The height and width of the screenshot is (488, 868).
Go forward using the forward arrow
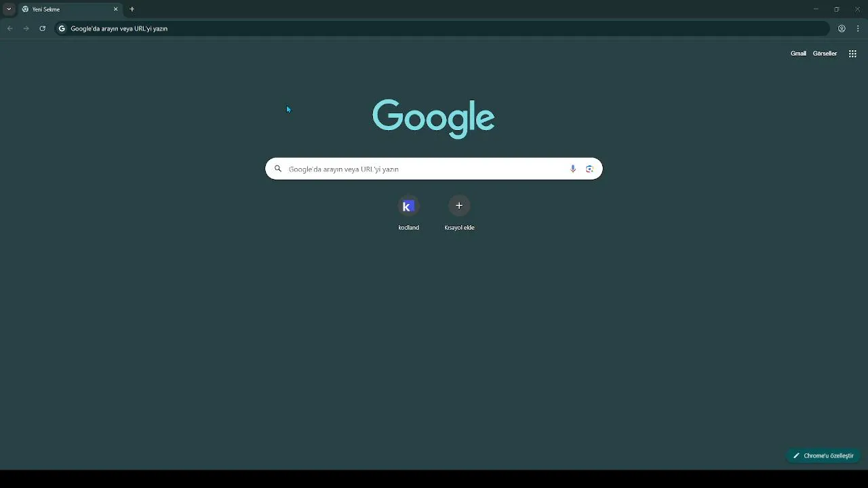[26, 28]
